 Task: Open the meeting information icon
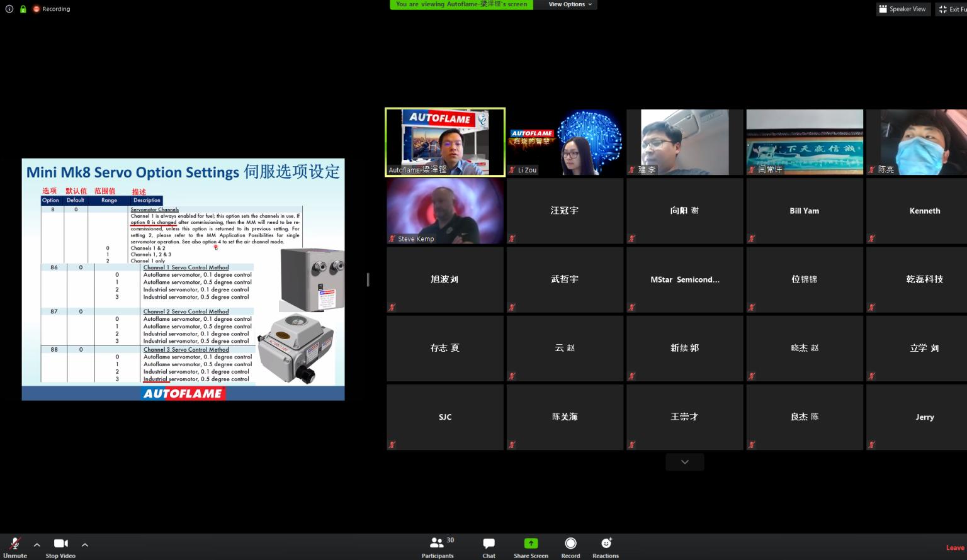coord(9,9)
